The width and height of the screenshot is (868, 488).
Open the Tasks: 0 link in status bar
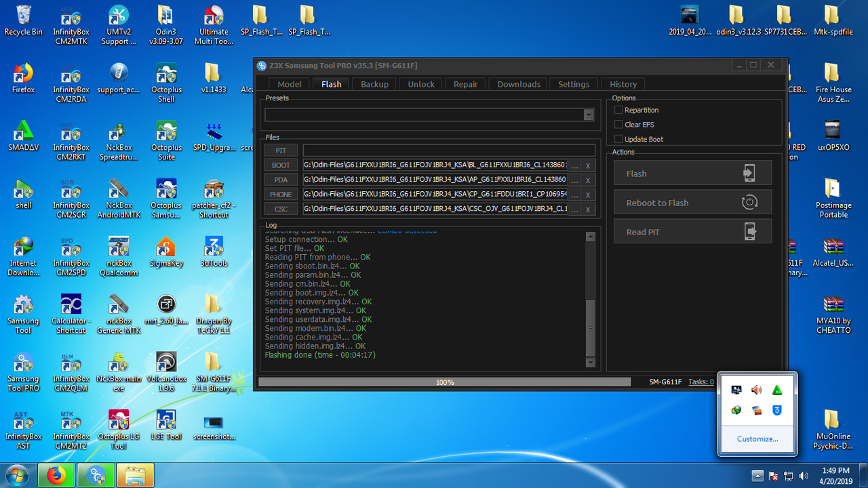point(701,382)
